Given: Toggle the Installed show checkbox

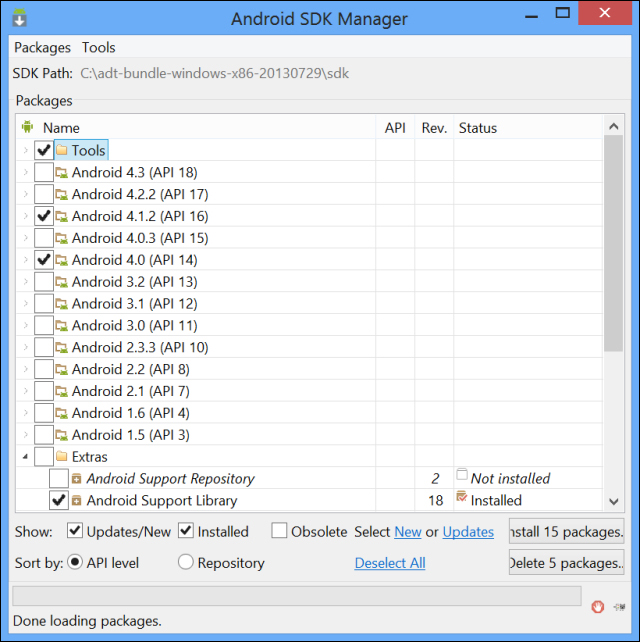Looking at the screenshot, I should pyautogui.click(x=186, y=531).
